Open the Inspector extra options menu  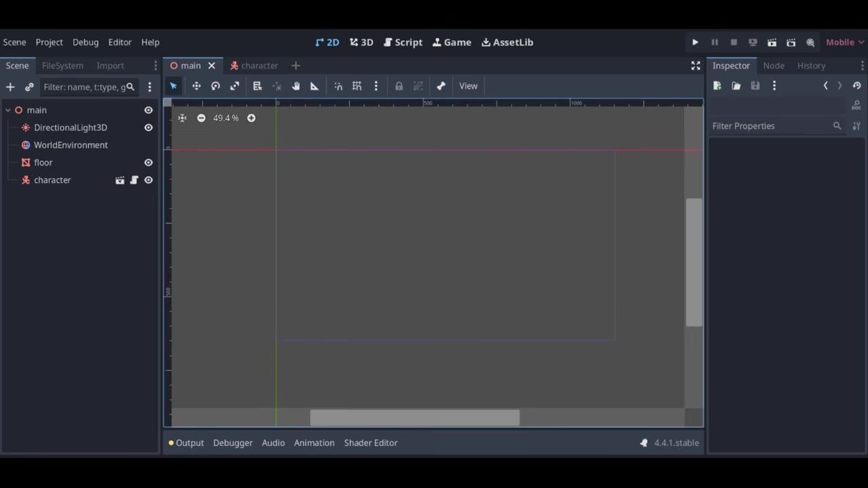[x=774, y=86]
